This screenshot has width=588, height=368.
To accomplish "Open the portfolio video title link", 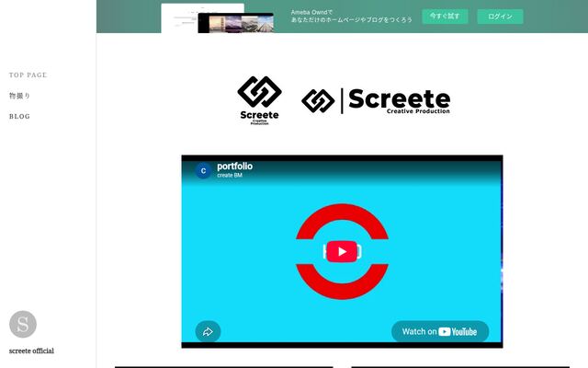I will coord(235,167).
